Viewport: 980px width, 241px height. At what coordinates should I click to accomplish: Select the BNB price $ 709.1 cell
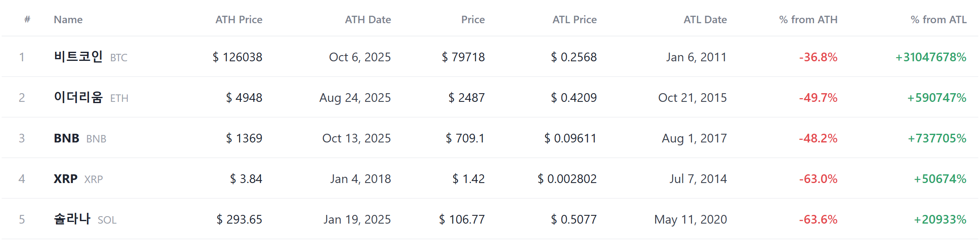[x=465, y=138]
